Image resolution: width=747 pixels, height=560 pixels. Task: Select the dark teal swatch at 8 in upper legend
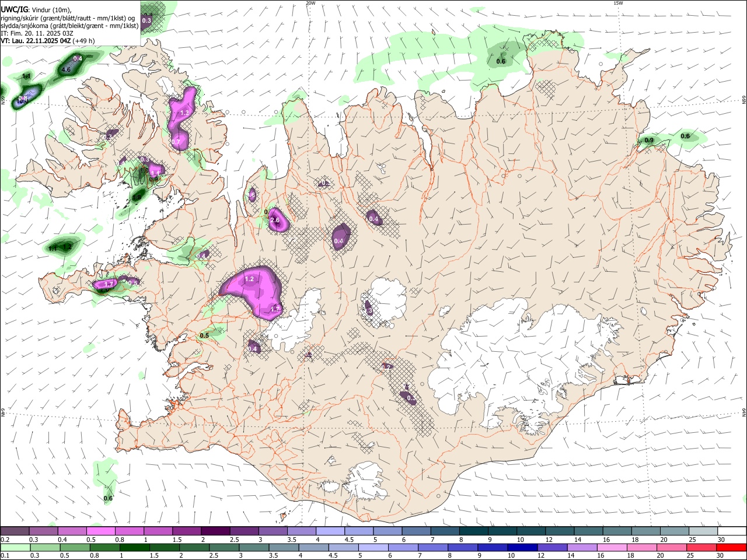point(474,531)
